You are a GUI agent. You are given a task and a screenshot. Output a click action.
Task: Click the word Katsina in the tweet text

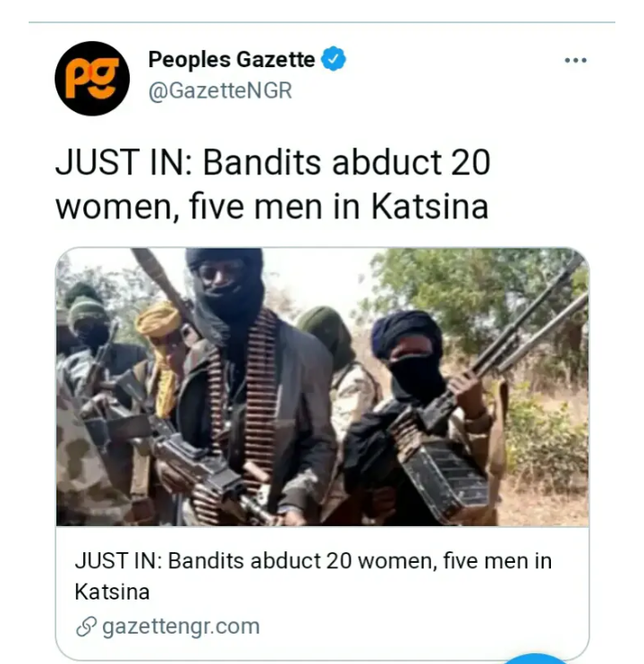click(429, 207)
